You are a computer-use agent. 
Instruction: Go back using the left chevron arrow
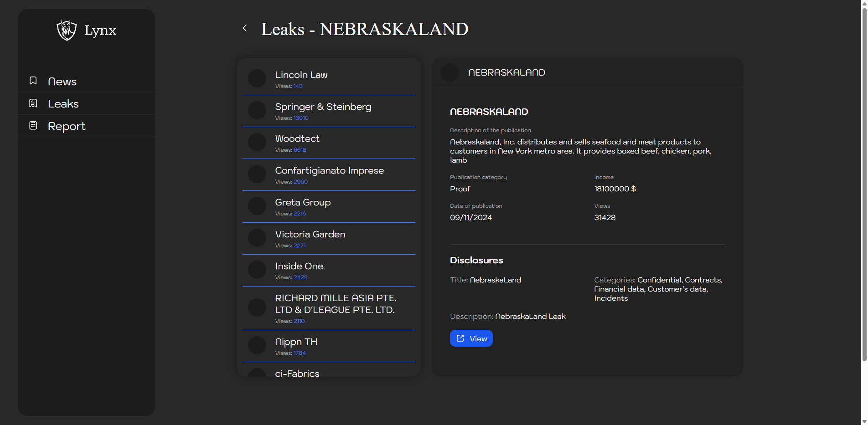click(x=245, y=28)
